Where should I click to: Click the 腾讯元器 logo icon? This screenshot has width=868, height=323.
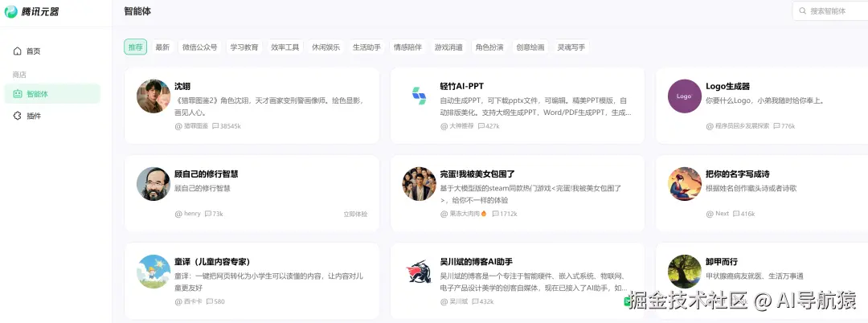click(x=10, y=11)
